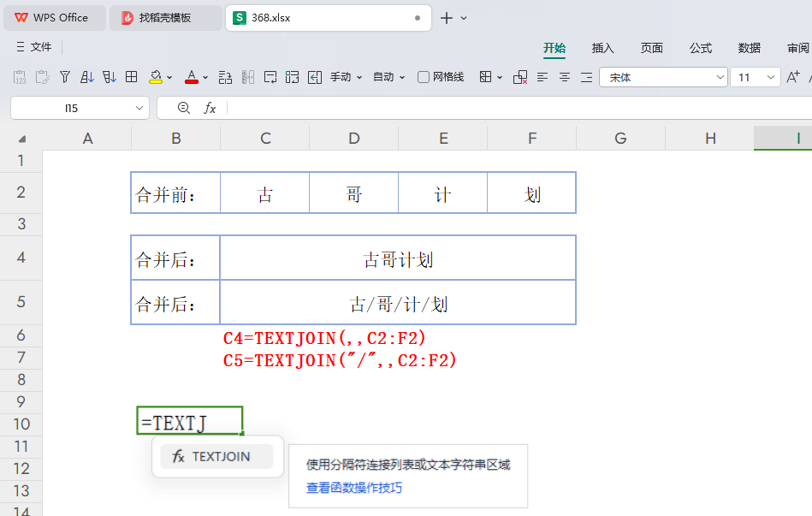Switch to the 数据 ribbon tab
Viewport: 812px width, 516px height.
(749, 48)
